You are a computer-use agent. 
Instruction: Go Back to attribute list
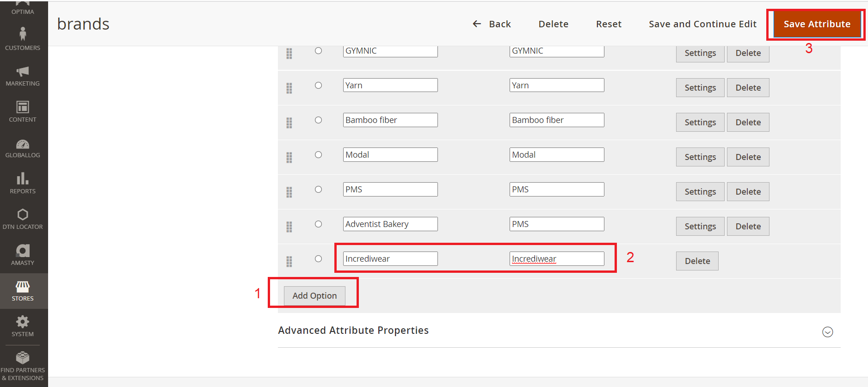click(x=491, y=24)
